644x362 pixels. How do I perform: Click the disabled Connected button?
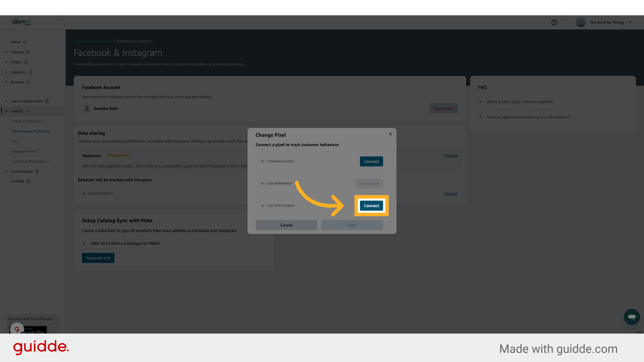(x=369, y=184)
